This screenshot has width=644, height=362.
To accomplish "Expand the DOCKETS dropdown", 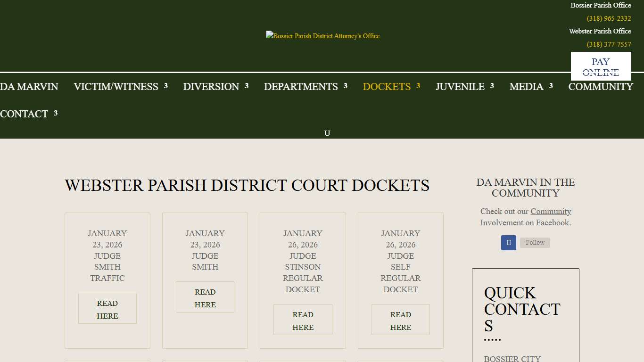I will click(x=387, y=87).
